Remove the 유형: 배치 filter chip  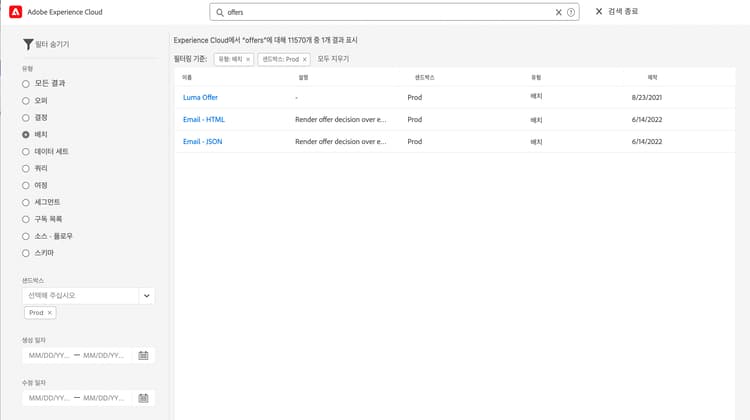pyautogui.click(x=248, y=59)
